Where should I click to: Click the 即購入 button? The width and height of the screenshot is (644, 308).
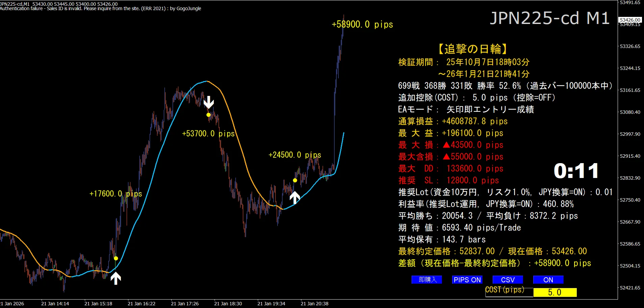427,280
